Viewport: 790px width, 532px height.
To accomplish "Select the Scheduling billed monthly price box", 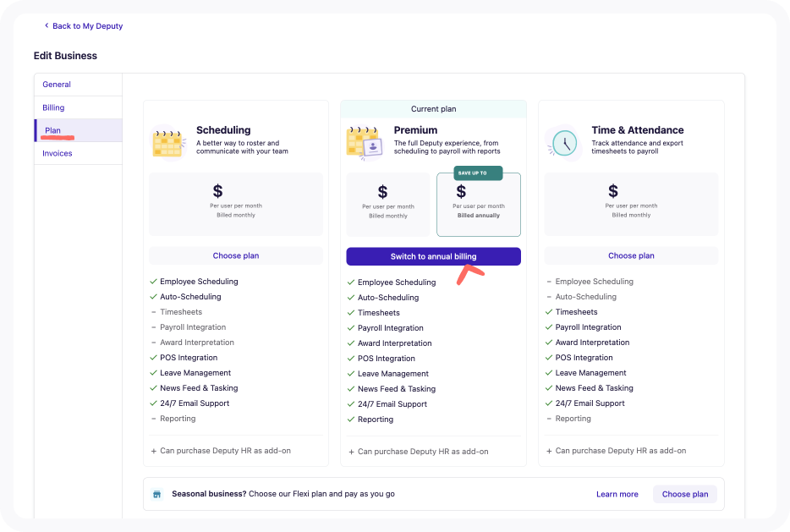I will (x=236, y=204).
